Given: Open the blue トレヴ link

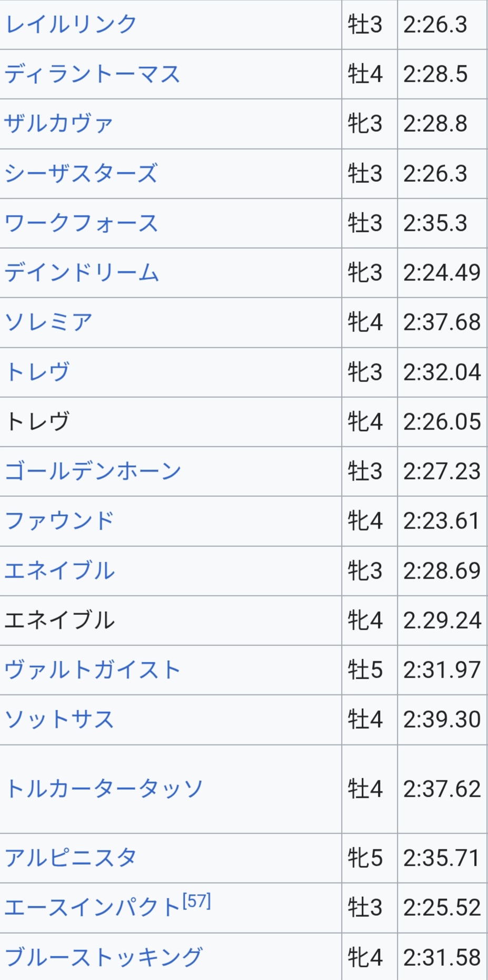Looking at the screenshot, I should 37,372.
